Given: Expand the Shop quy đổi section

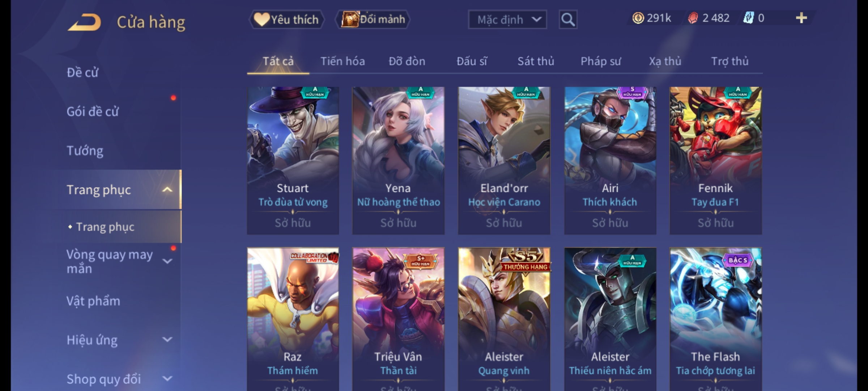Looking at the screenshot, I should 167,379.
